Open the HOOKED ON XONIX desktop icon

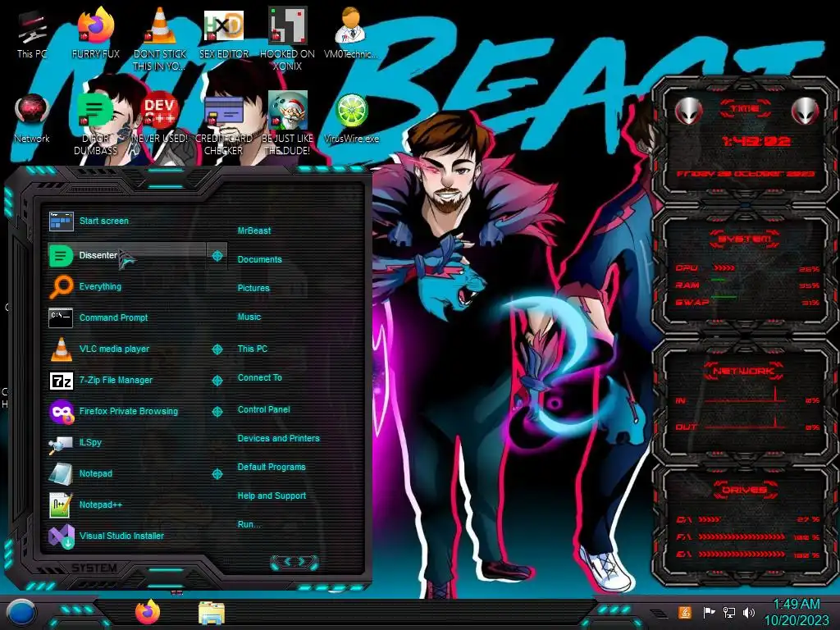[287, 38]
